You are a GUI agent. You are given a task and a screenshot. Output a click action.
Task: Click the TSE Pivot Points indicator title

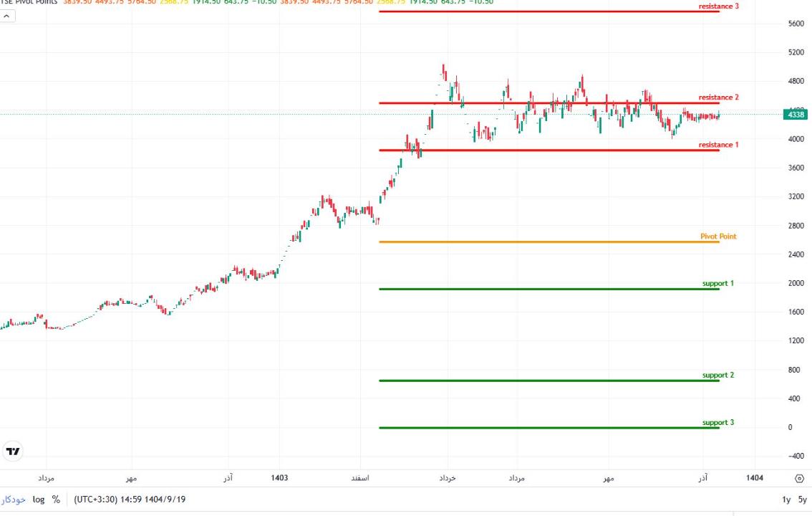coord(29,2)
